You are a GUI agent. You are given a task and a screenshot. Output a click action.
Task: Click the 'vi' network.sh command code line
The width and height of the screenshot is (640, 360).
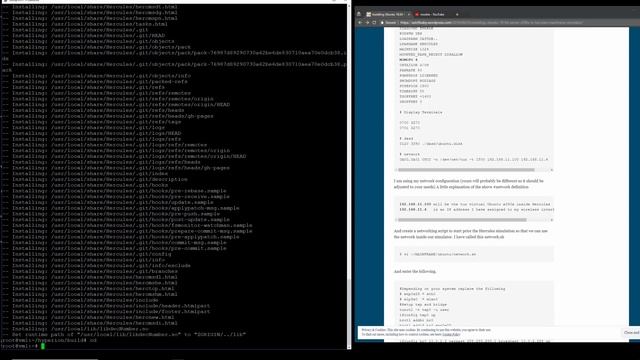pyautogui.click(x=438, y=254)
